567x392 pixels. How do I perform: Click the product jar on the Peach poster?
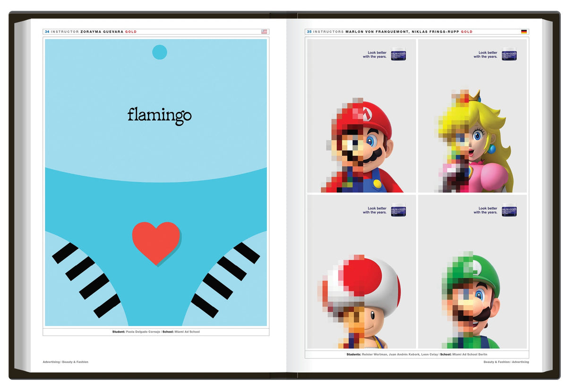tap(509, 53)
